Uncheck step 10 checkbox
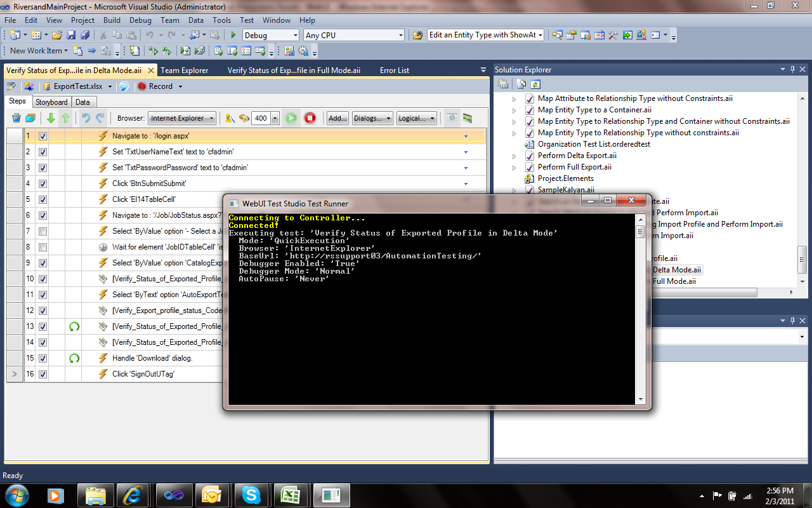The image size is (812, 508). [43, 279]
